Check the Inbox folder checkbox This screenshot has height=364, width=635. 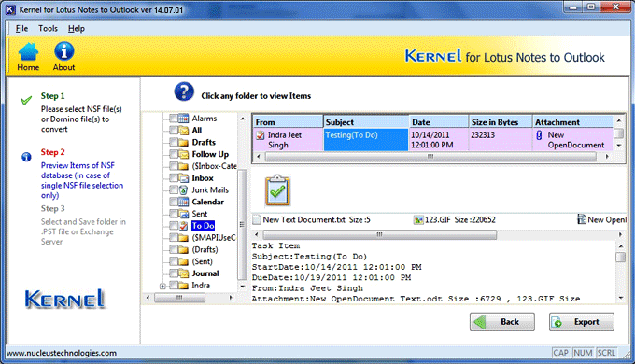pyautogui.click(x=174, y=177)
